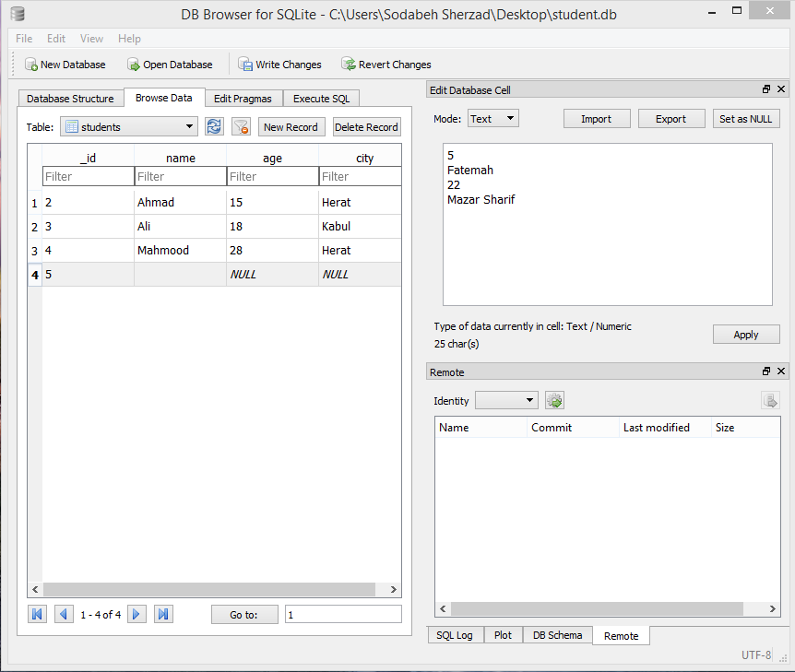The image size is (795, 672).
Task: Select the empty name cell in row 4
Action: (181, 274)
